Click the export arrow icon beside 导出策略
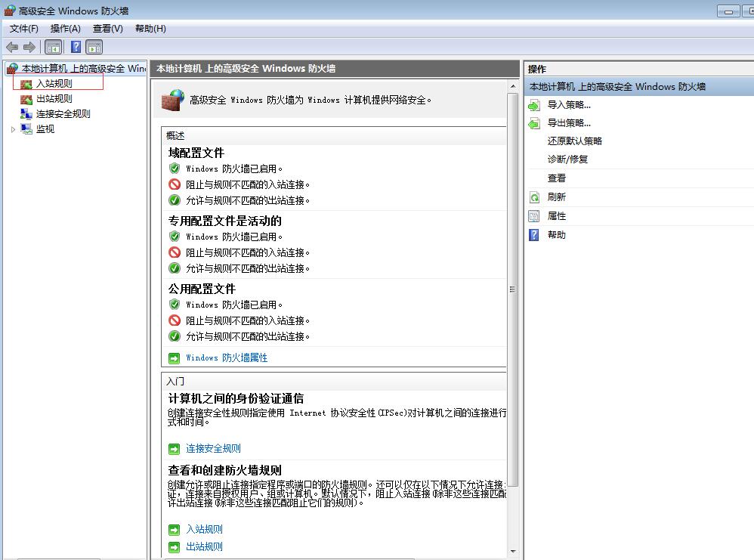Image resolution: width=754 pixels, height=560 pixels. pyautogui.click(x=534, y=124)
